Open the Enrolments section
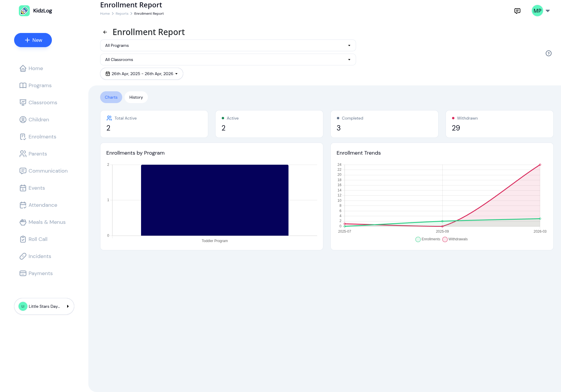The width and height of the screenshot is (561, 392). click(42, 137)
